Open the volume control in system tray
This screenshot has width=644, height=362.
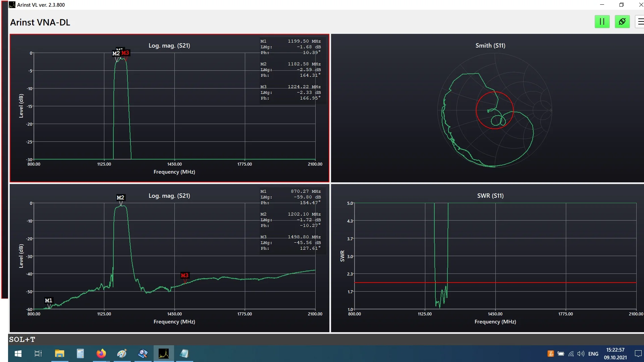point(581,354)
